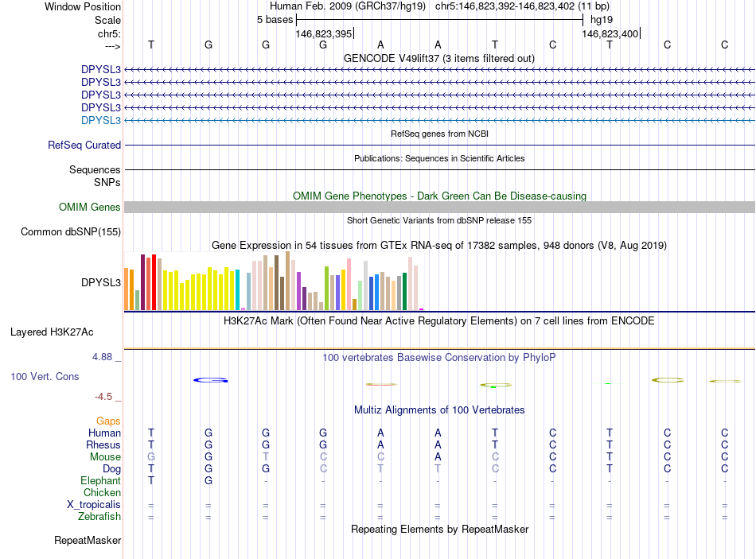Select the Mouse alignment row label

coord(105,457)
